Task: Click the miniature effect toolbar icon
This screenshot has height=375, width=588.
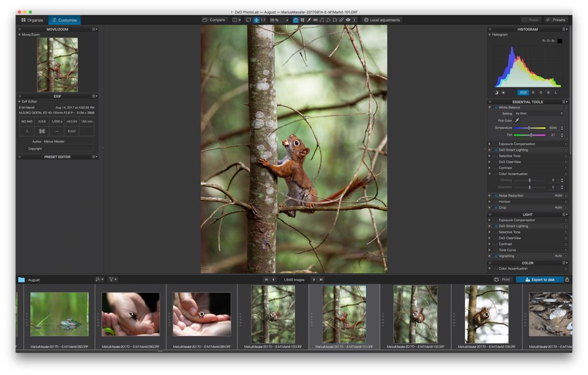Action: pyautogui.click(x=355, y=20)
